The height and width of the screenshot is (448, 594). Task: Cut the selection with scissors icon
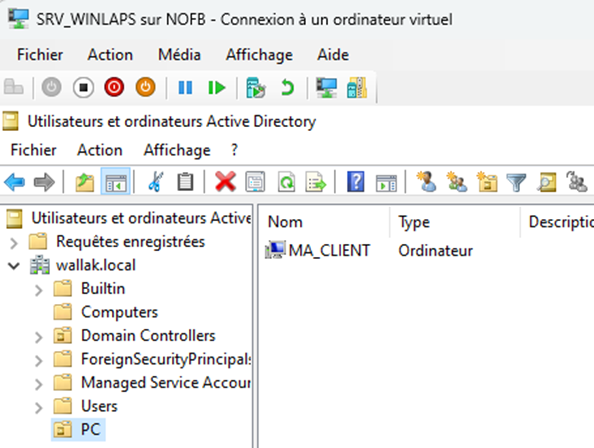pos(155,181)
